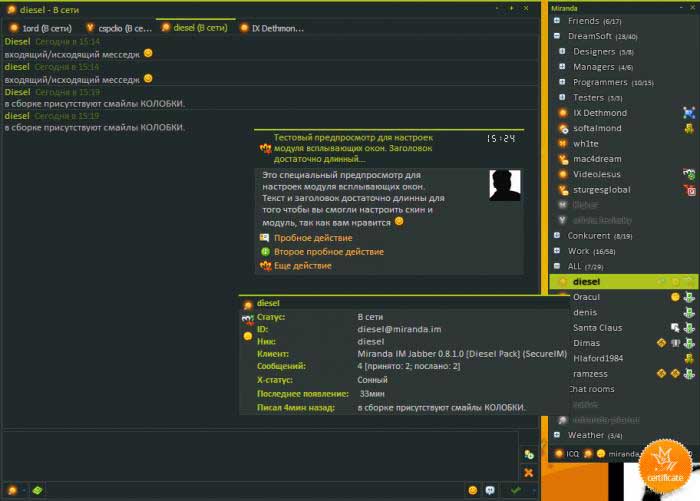The width and height of the screenshot is (700, 501).
Task: Open the IX Dethmon... chat tab
Action: click(271, 28)
